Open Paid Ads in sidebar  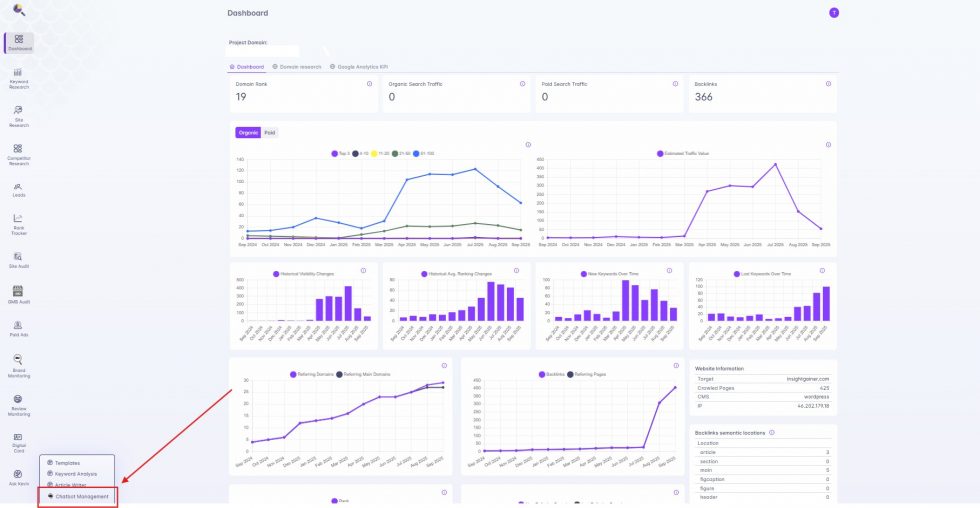coord(19,329)
